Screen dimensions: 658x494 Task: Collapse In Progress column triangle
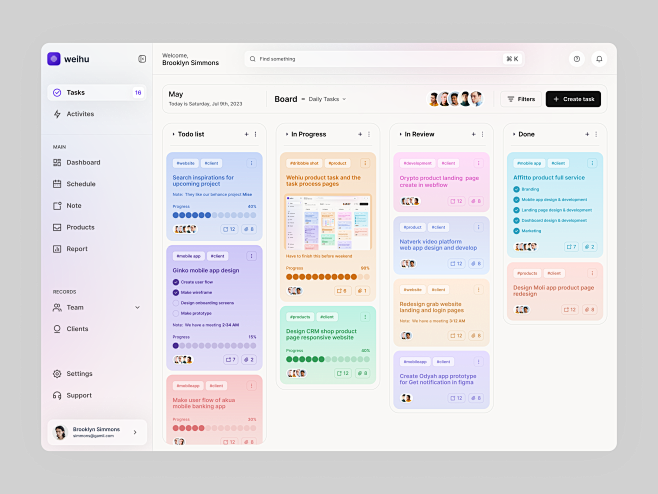coord(287,134)
